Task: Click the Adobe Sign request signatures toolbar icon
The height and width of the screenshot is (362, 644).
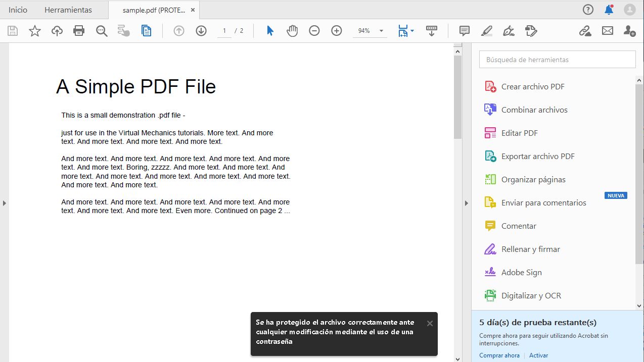Action: pyautogui.click(x=124, y=31)
